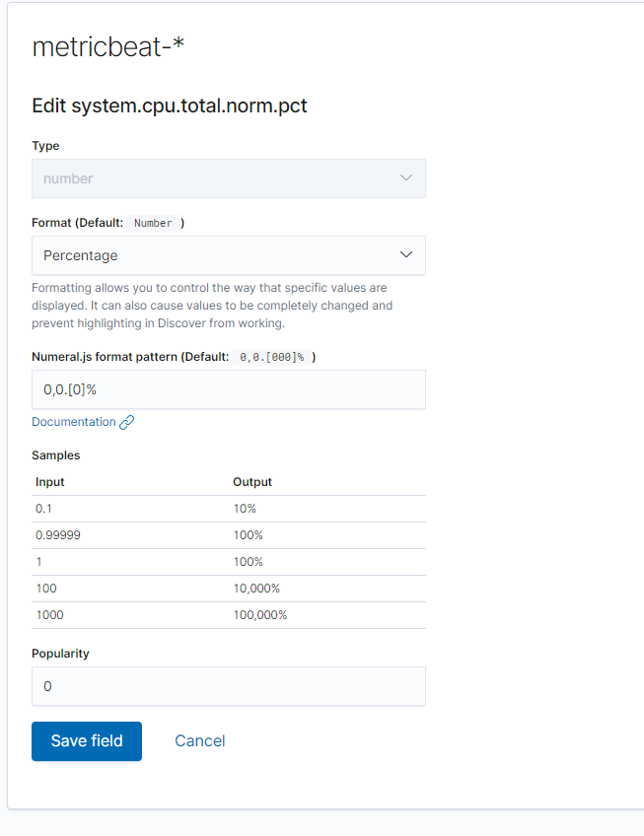
Task: Click the metricbeat-* index pattern title
Action: (x=108, y=47)
